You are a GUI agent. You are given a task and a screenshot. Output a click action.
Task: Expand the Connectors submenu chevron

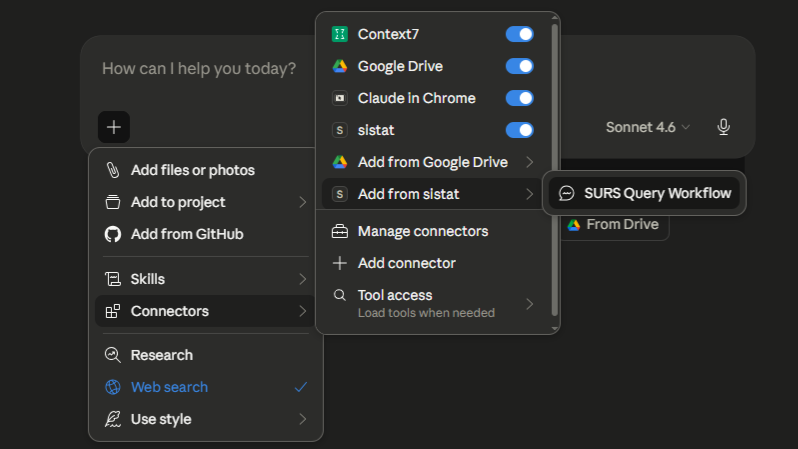tap(302, 311)
